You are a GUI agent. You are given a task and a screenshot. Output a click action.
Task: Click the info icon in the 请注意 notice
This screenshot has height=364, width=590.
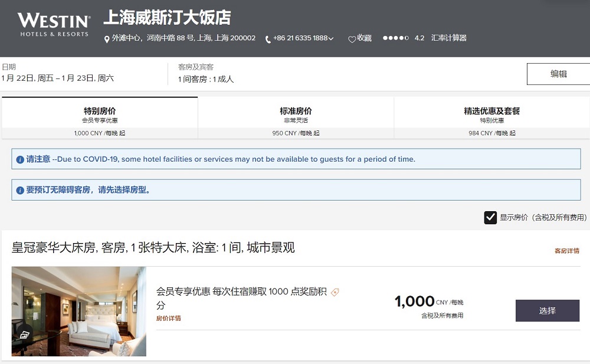point(20,160)
